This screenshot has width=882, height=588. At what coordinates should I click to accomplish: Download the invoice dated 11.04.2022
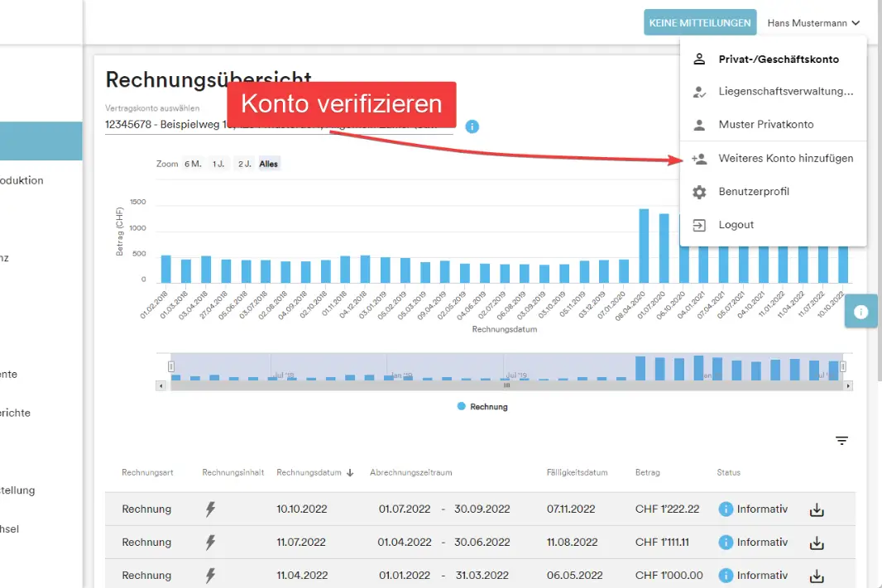817,576
